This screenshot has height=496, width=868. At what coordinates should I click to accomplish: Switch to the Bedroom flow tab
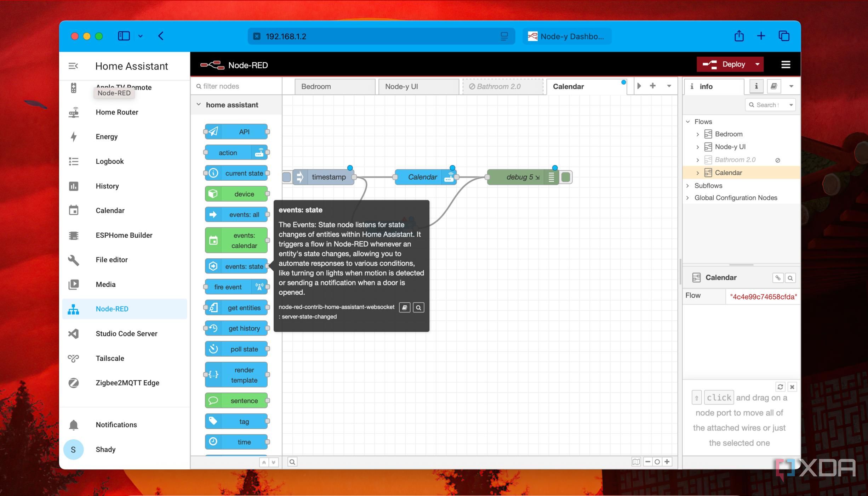(x=335, y=87)
